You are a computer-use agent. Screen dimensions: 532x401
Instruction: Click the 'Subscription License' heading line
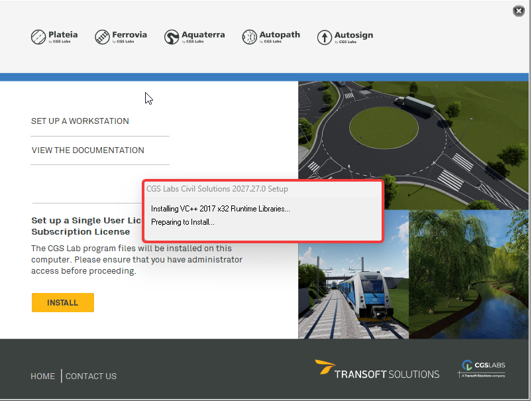(81, 232)
